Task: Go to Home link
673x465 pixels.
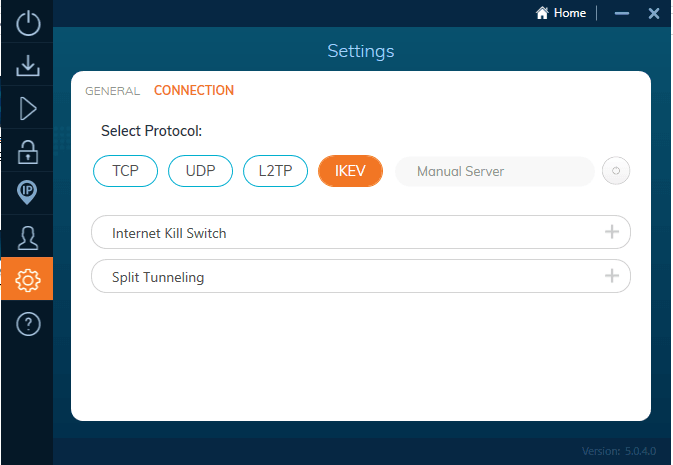Action: [x=570, y=13]
